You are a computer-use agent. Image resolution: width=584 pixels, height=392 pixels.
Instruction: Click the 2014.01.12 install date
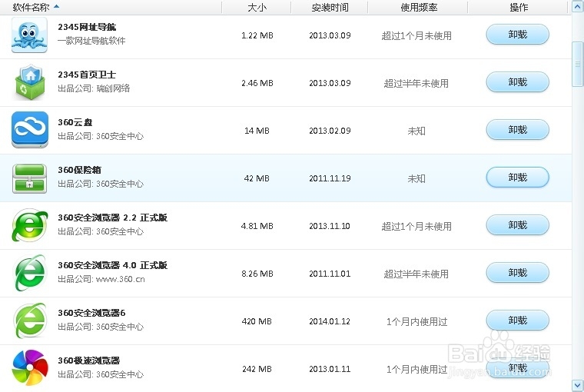coord(330,321)
